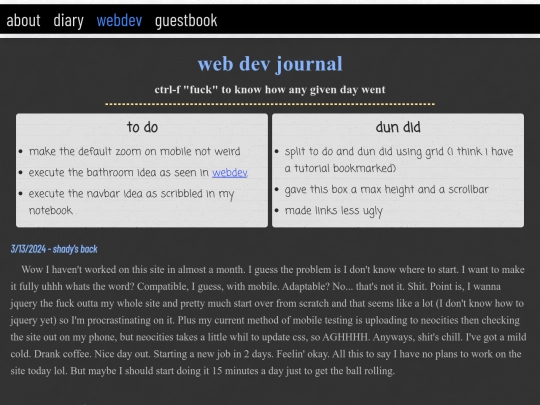The image size is (540, 405).
Task: Click the 'web dev journal' page title
Action: pos(270,64)
